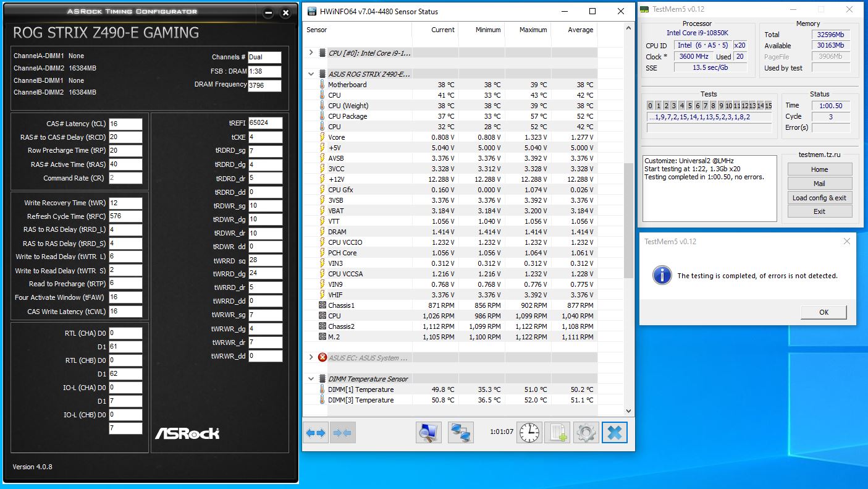Click the TestMem5 Clock field showing 3600 MHz
The image size is (868, 489).
(693, 56)
